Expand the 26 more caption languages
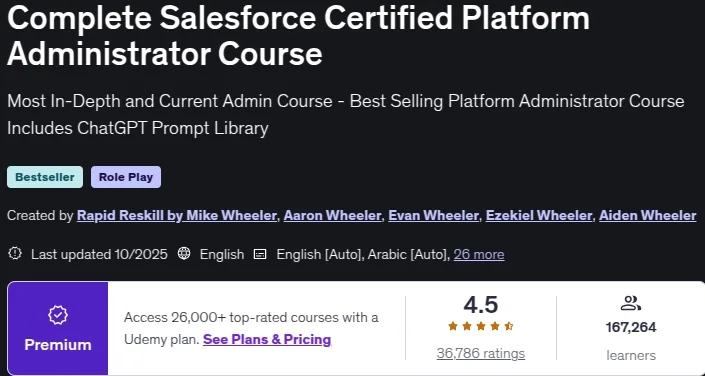 coord(479,255)
